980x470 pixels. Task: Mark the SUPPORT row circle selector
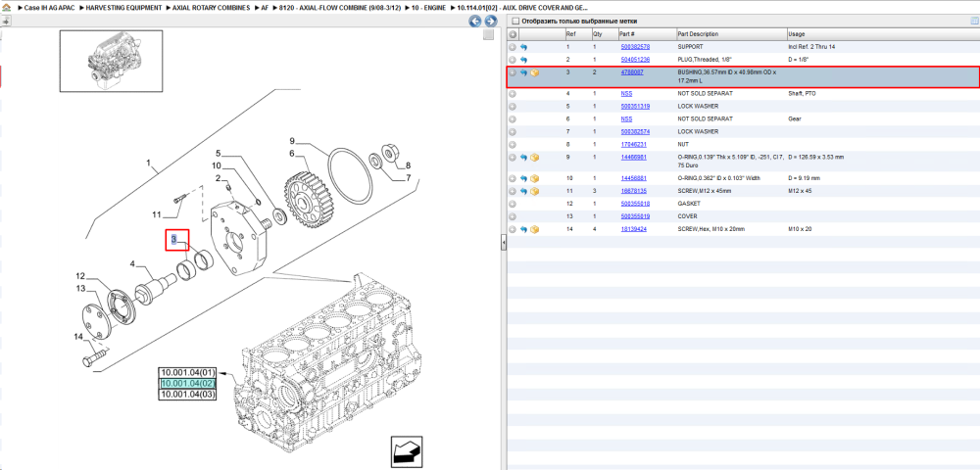(x=513, y=47)
